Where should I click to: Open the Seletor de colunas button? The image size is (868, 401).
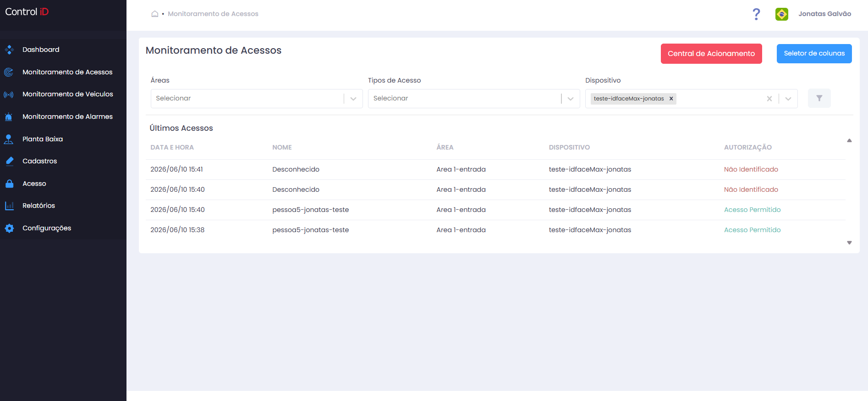coord(814,54)
